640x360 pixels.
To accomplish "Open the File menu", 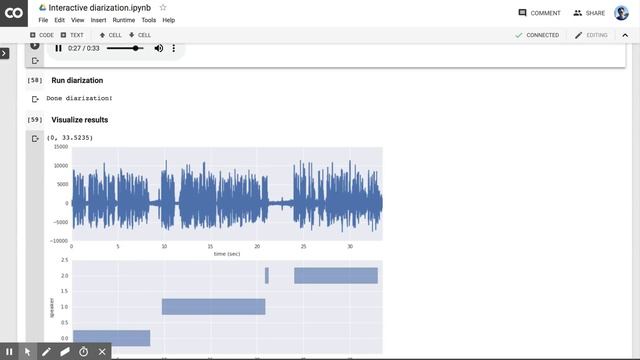I will [43, 20].
